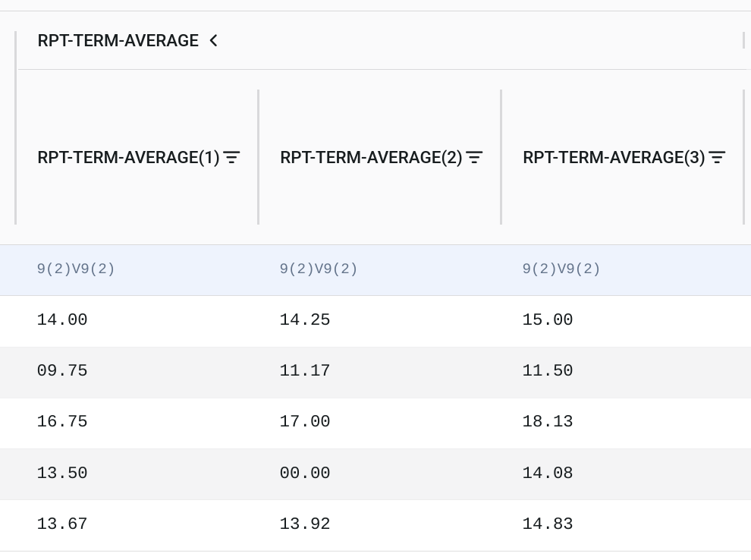The image size is (751, 560).
Task: Open filter menu for RPT-TERM-AVERAGE(2)
Action: [475, 157]
